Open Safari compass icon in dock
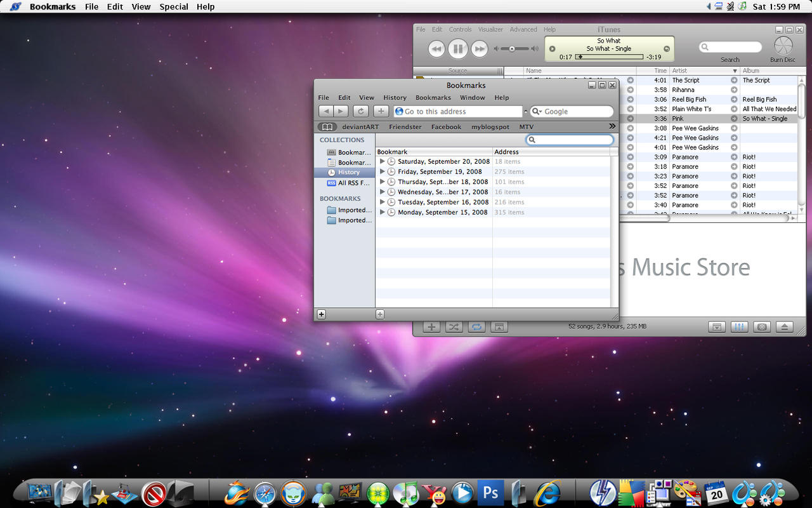 (x=265, y=493)
